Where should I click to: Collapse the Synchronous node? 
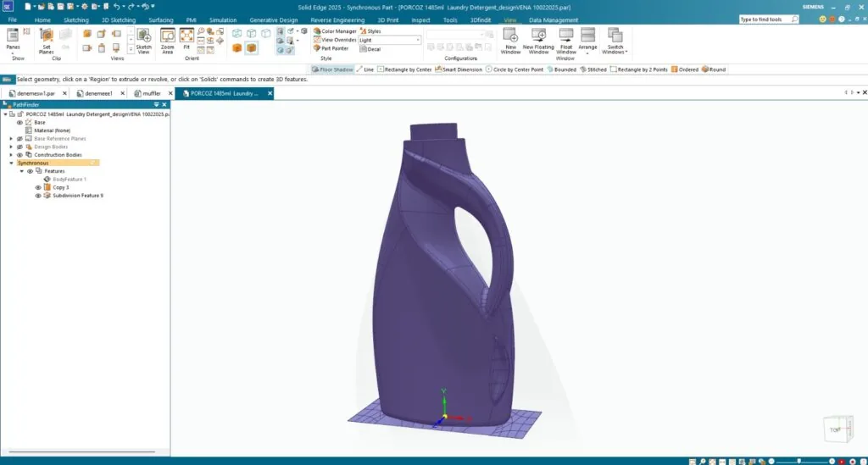coord(11,163)
